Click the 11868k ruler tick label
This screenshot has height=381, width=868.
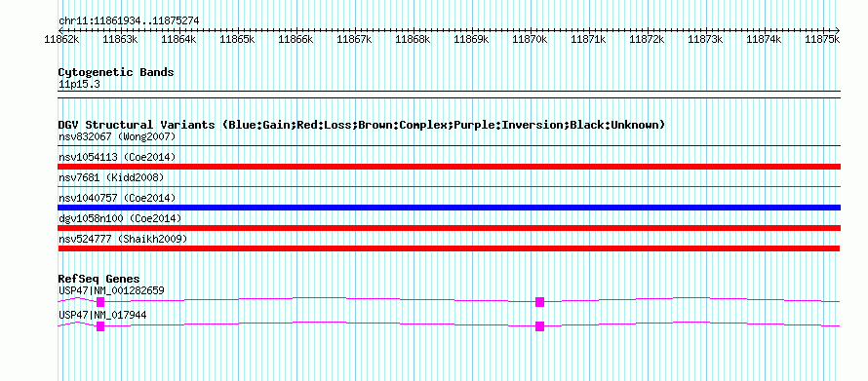(x=413, y=39)
